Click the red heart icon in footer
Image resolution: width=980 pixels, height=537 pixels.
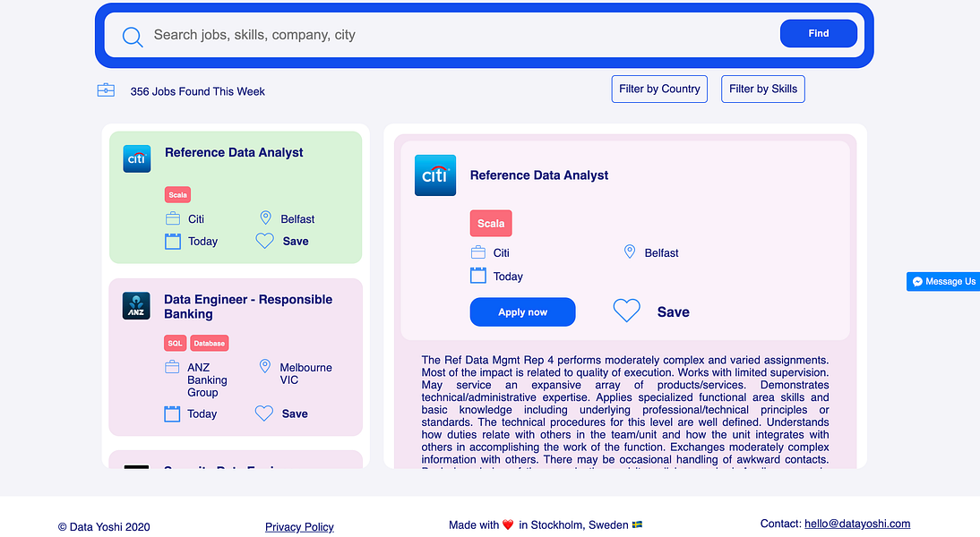(508, 525)
